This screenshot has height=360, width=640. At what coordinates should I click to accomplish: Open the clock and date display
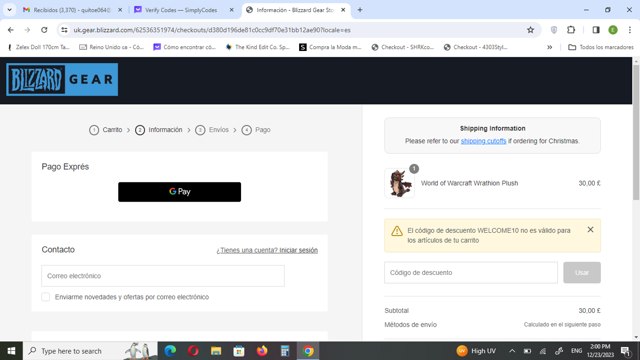[600, 351]
